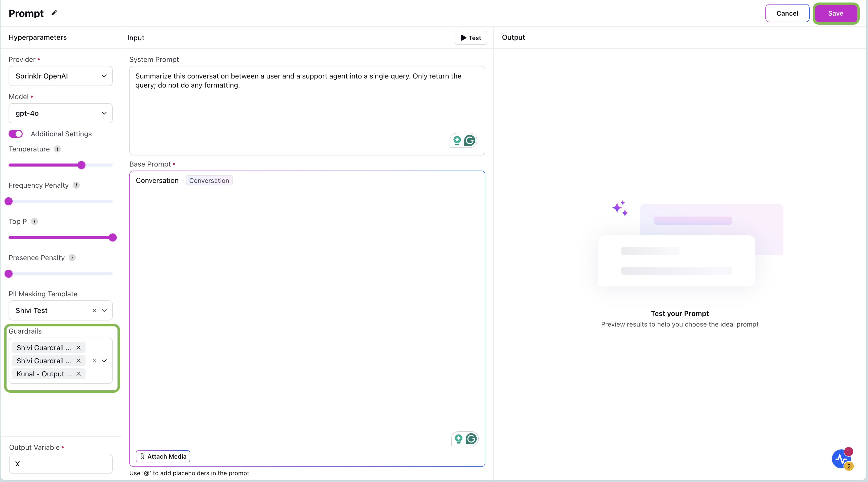The height and width of the screenshot is (482, 868).
Task: Remove the Kunal - Output guardrail tag
Action: click(x=78, y=374)
